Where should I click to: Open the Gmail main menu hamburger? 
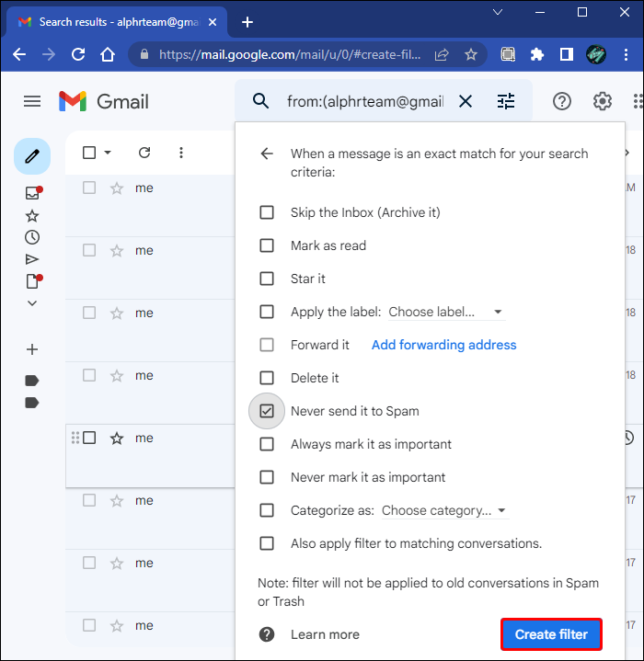(32, 101)
